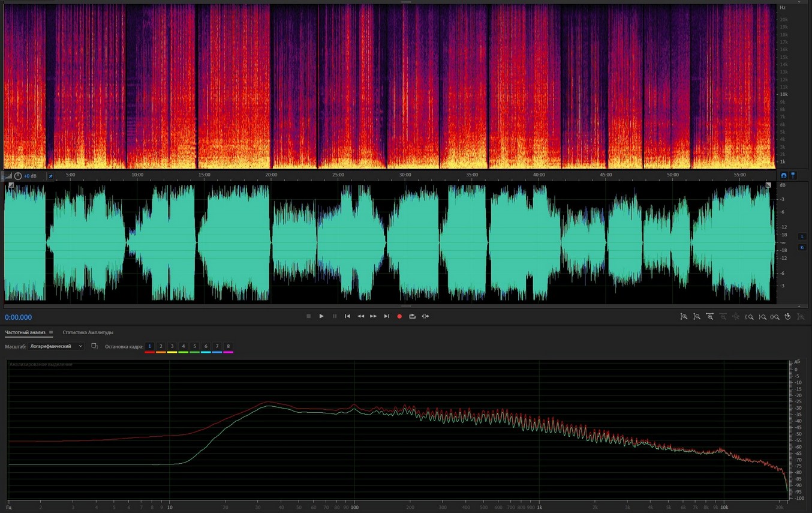Click the Zoom Out (amplitude) icon

[697, 317]
